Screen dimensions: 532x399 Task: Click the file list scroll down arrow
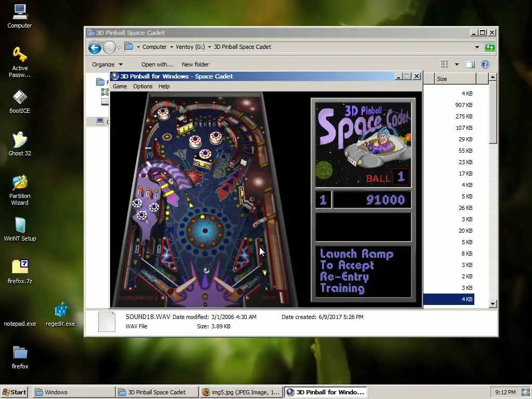(493, 303)
